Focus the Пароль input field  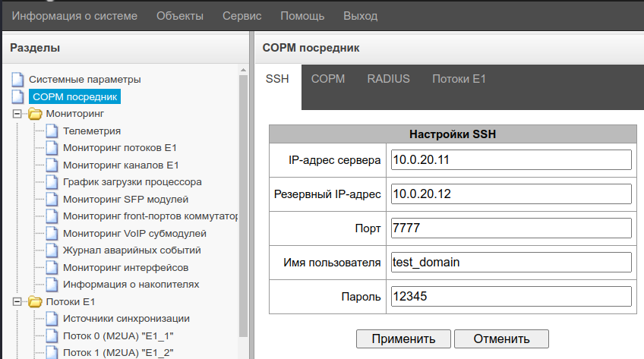tap(511, 297)
